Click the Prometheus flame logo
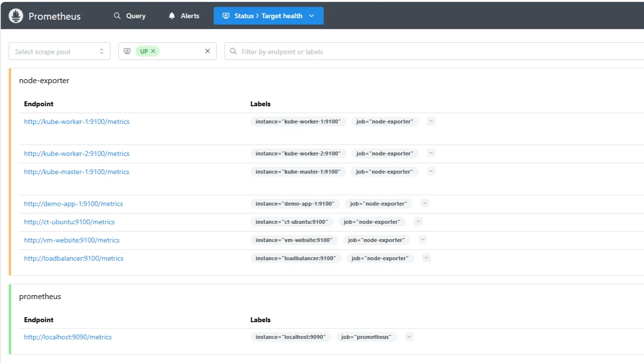The height and width of the screenshot is (363, 644). coord(16,16)
